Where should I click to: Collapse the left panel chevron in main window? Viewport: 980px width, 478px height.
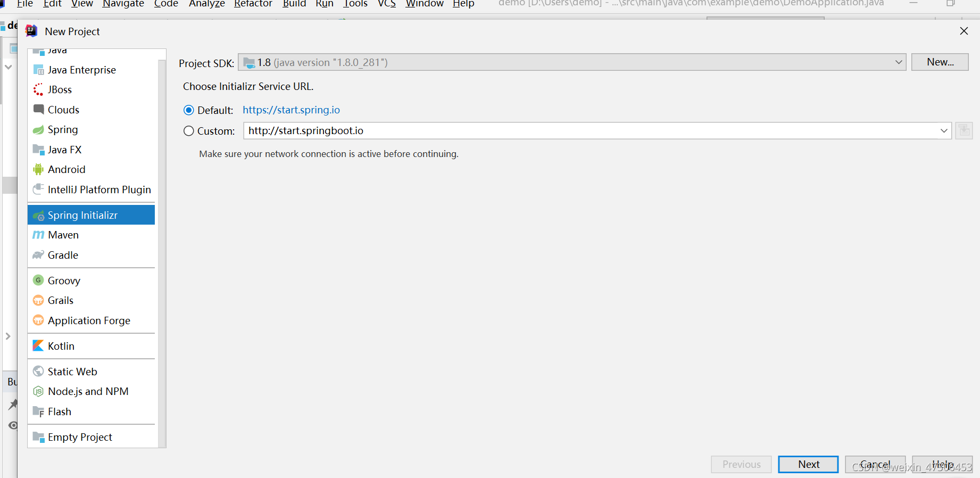pyautogui.click(x=9, y=67)
